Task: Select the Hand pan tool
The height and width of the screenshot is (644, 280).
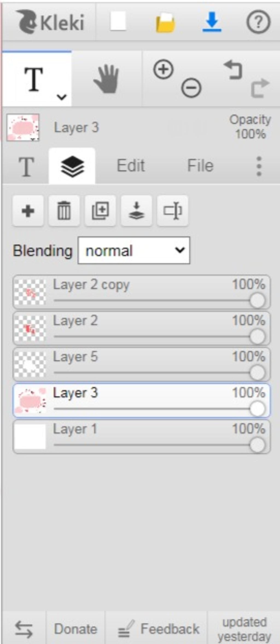Action: (106, 79)
